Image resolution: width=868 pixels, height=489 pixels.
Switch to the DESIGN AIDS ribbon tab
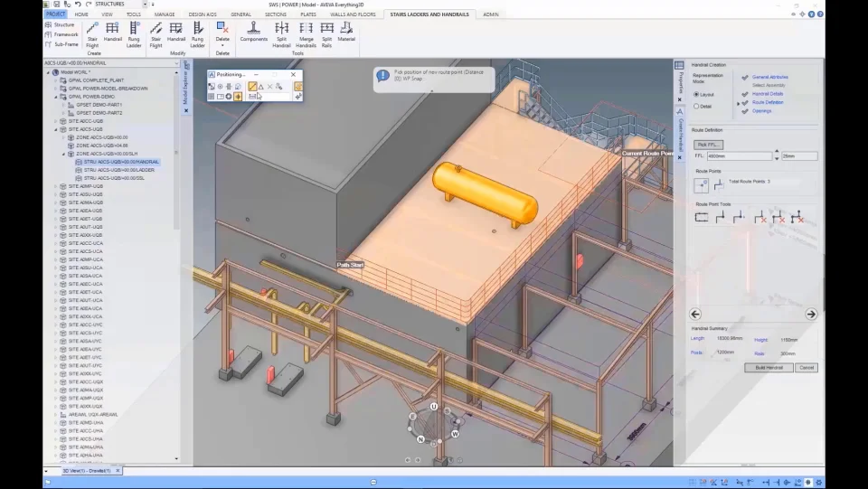203,14
